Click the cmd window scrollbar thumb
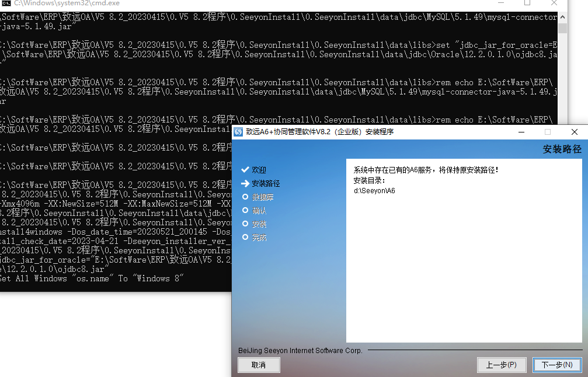Image resolution: width=588 pixels, height=377 pixels. (x=562, y=28)
